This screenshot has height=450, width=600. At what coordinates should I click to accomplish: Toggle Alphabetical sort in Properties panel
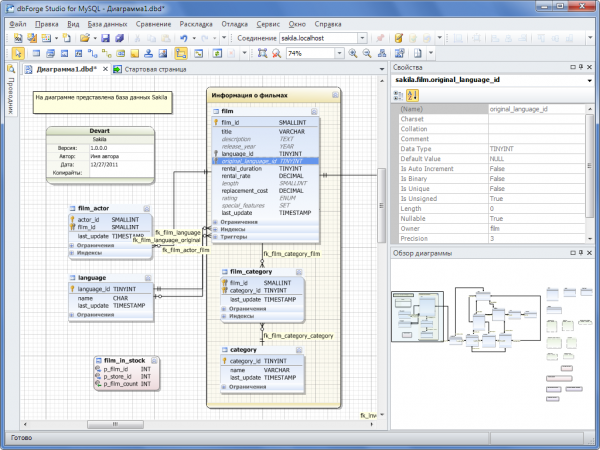[412, 95]
